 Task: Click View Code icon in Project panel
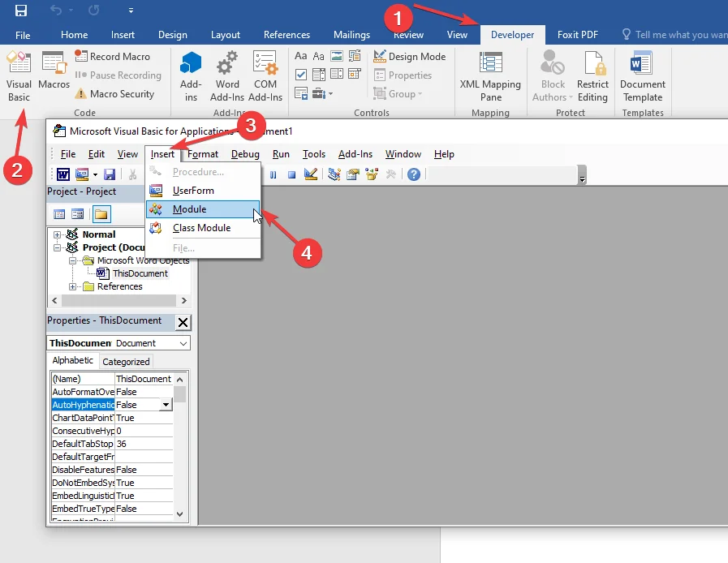(59, 214)
